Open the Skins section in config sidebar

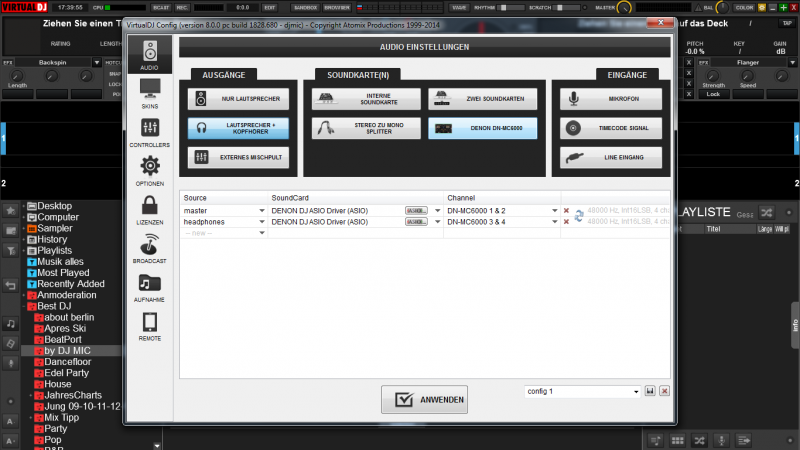coord(149,94)
